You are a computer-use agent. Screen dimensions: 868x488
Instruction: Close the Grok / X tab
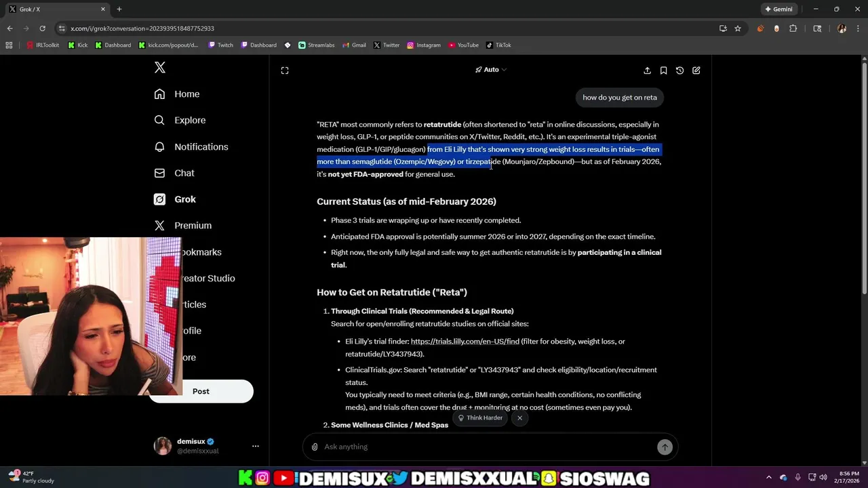pyautogui.click(x=103, y=9)
